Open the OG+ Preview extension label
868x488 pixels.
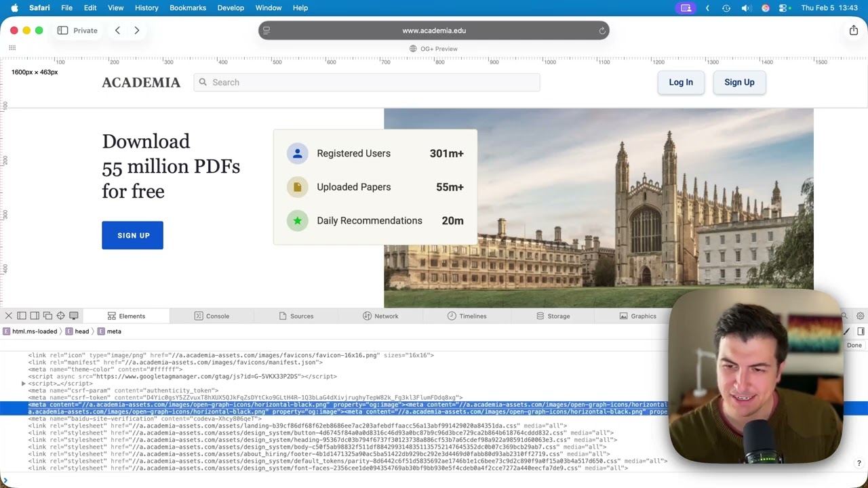click(433, 49)
